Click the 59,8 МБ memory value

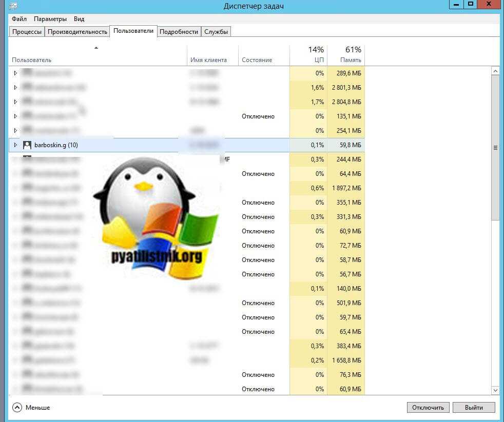[x=350, y=145]
